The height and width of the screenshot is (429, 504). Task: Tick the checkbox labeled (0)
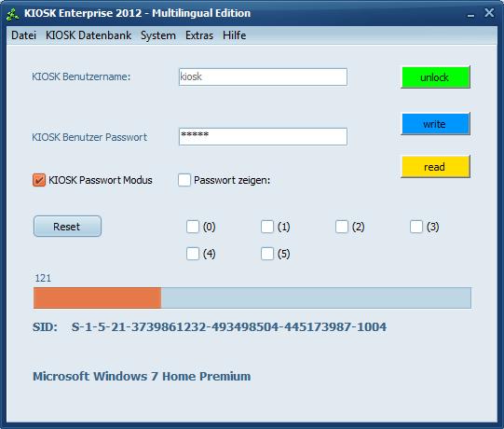193,227
